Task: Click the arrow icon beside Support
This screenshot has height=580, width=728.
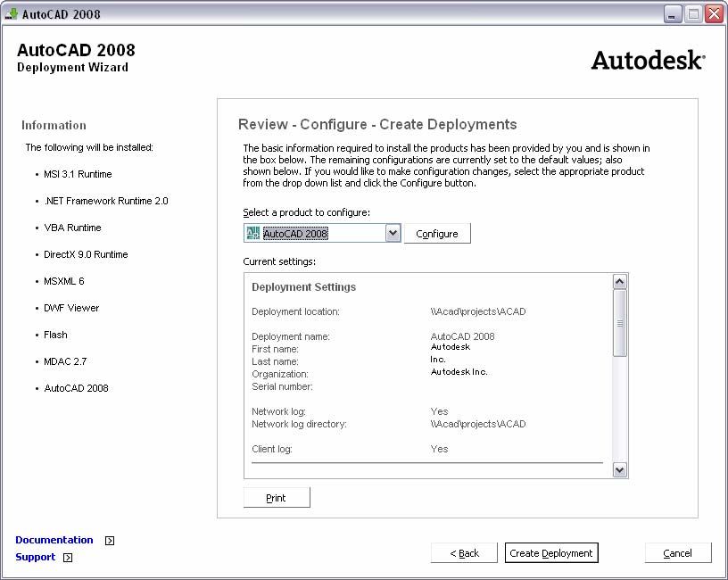Action: pos(68,557)
